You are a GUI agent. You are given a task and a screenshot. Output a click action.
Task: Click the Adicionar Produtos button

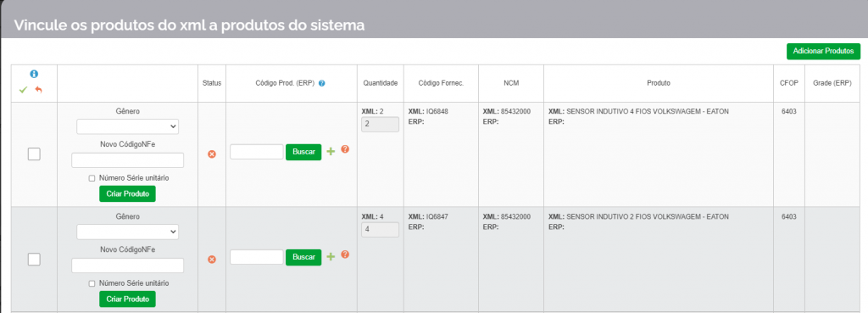tap(823, 51)
